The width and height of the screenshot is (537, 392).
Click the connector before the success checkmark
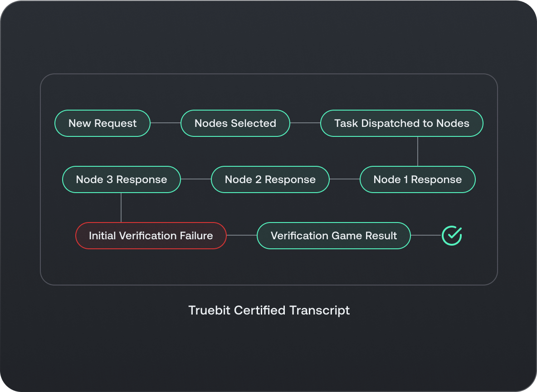(426, 236)
